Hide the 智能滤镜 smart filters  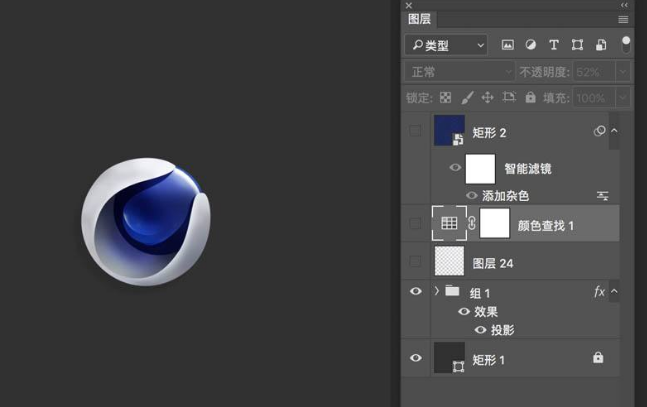pyautogui.click(x=455, y=167)
